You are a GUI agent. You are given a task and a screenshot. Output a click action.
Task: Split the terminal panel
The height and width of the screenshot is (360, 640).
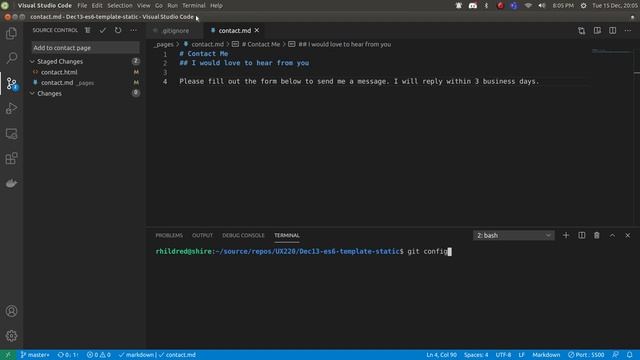(x=582, y=236)
